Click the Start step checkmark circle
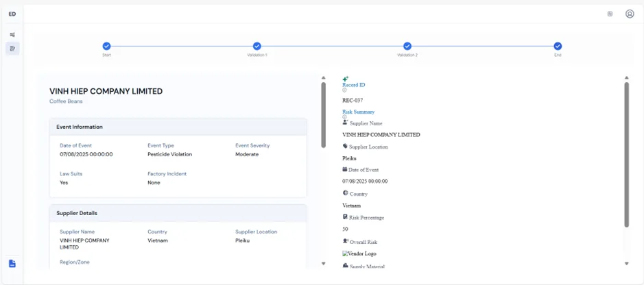 point(106,46)
